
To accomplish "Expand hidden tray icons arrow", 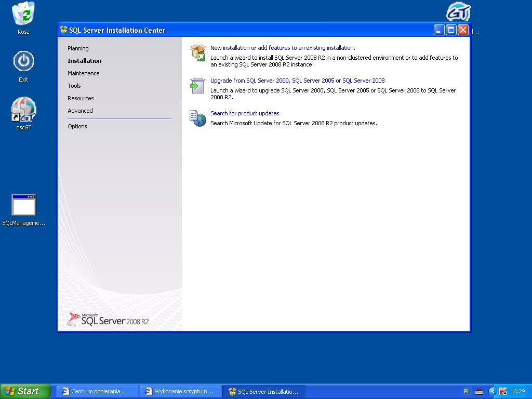I will click(x=493, y=392).
